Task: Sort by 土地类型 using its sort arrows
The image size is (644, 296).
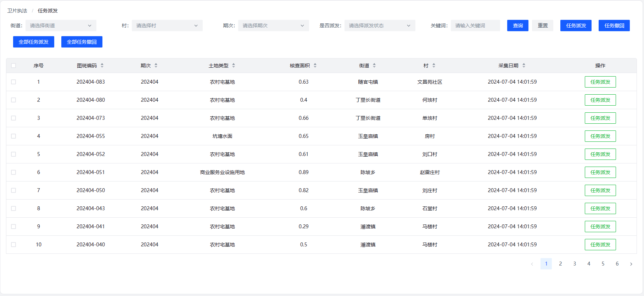Action: point(234,66)
